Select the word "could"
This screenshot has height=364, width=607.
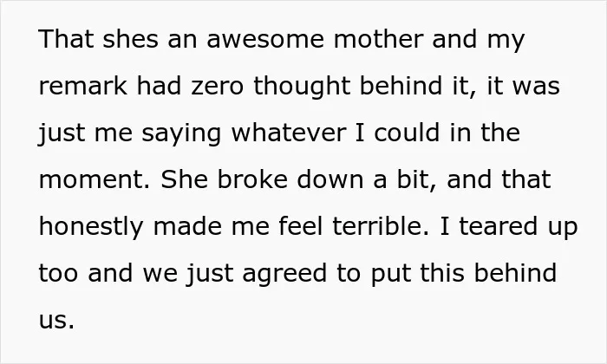[x=407, y=133]
